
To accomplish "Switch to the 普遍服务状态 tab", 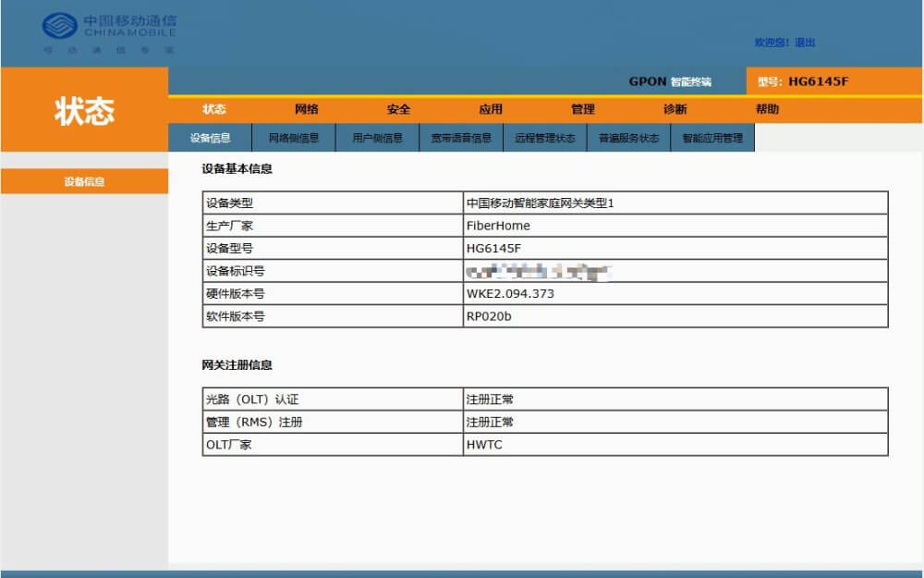I will tap(628, 138).
